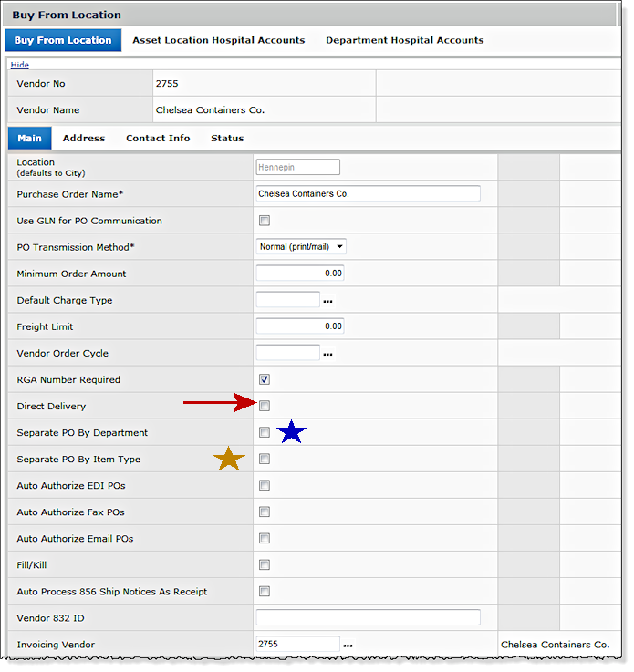
Task: Switch to the Address tab
Action: pos(84,139)
